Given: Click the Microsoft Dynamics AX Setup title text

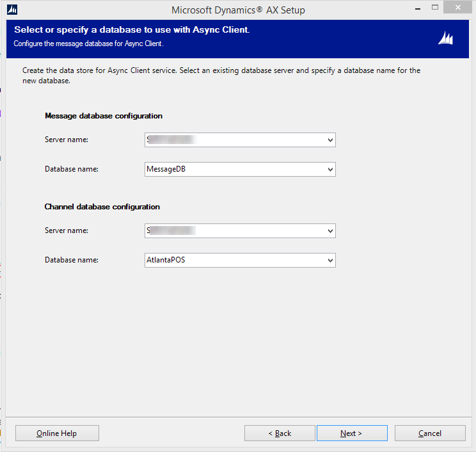Looking at the screenshot, I should pos(238,10).
